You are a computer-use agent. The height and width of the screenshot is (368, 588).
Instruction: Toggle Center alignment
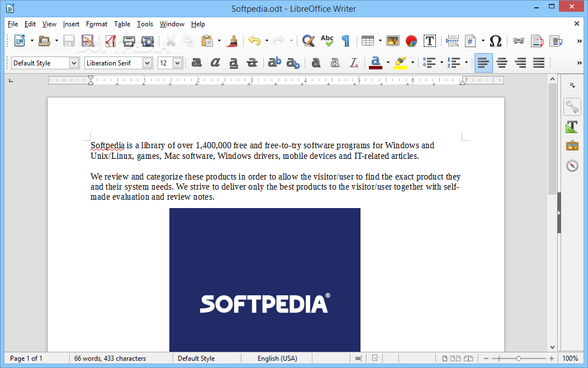(x=502, y=63)
